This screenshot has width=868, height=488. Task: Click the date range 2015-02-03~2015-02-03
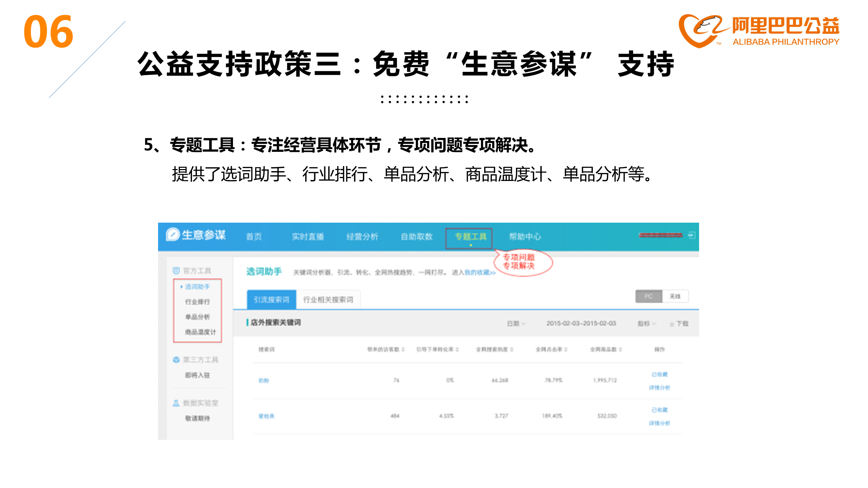[x=581, y=323]
